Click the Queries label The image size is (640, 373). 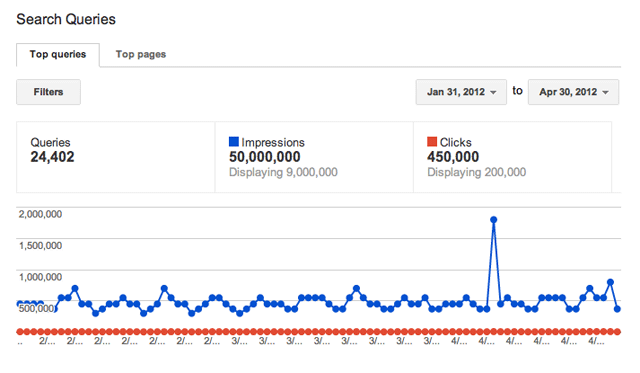point(50,143)
